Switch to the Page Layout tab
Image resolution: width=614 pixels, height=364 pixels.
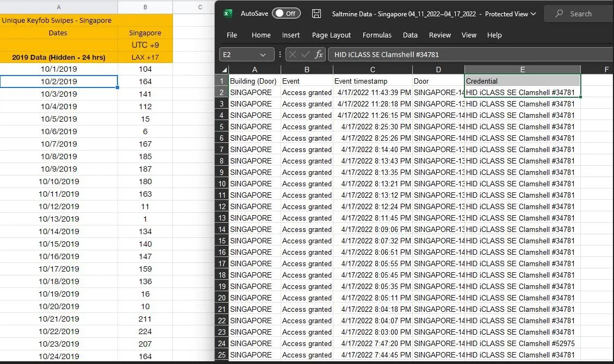click(331, 35)
